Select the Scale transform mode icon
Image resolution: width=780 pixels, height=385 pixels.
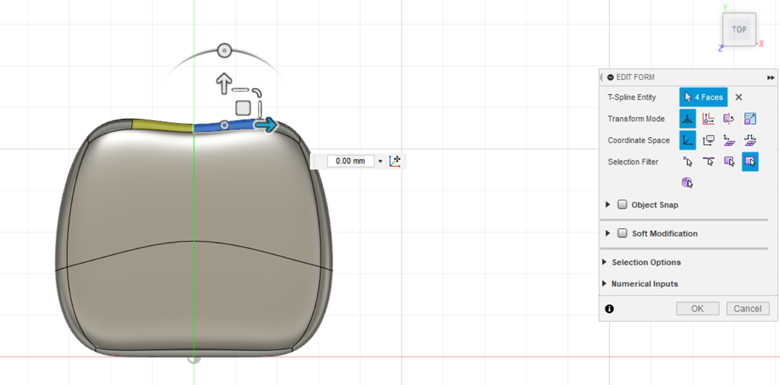[x=750, y=119]
